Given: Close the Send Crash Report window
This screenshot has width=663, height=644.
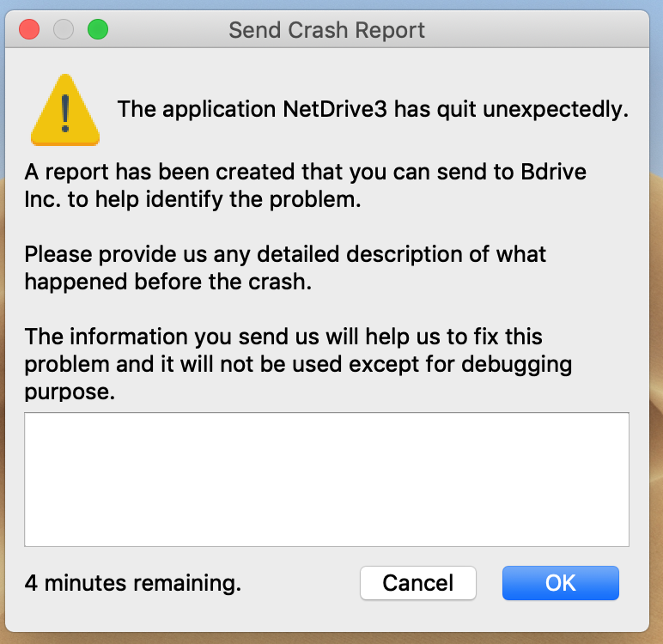Looking at the screenshot, I should (x=30, y=31).
